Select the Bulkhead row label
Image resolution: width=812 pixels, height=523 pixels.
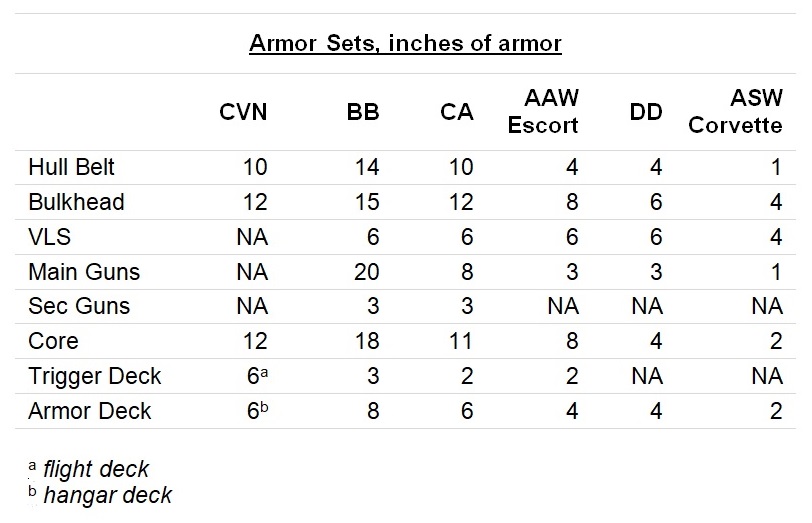pos(76,202)
